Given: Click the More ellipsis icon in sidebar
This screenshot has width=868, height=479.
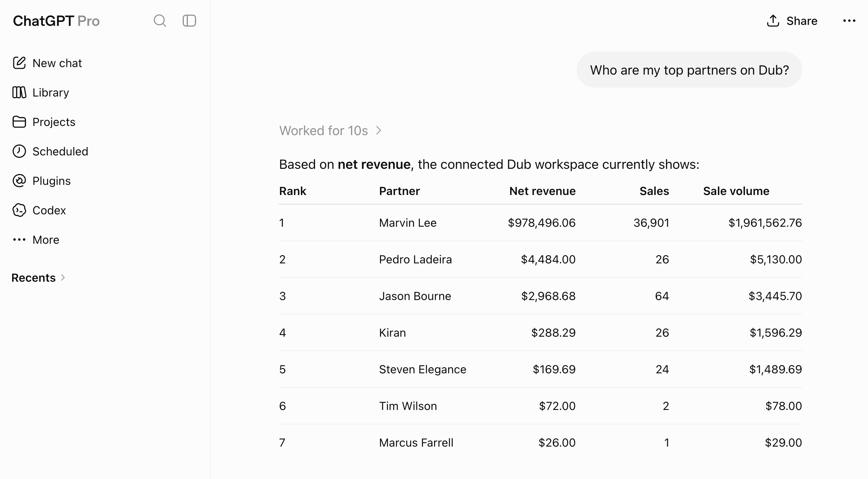Looking at the screenshot, I should point(19,240).
